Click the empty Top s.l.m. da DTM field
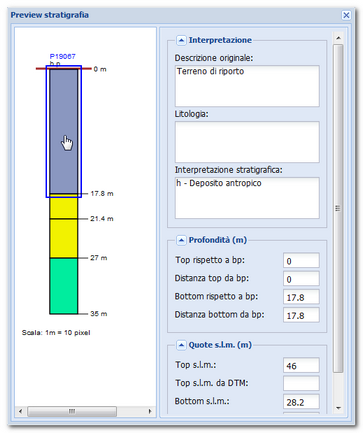Image resolution: width=363 pixels, height=433 pixels. point(301,383)
